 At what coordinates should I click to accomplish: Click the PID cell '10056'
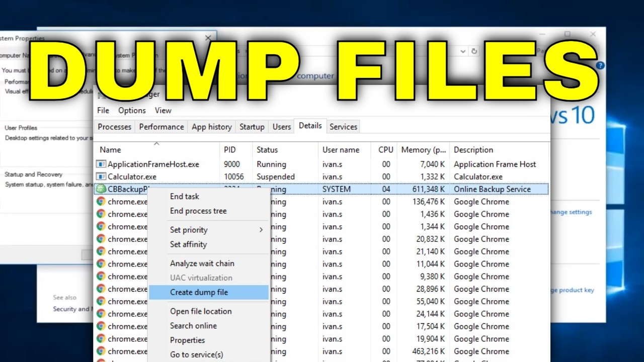coord(234,177)
